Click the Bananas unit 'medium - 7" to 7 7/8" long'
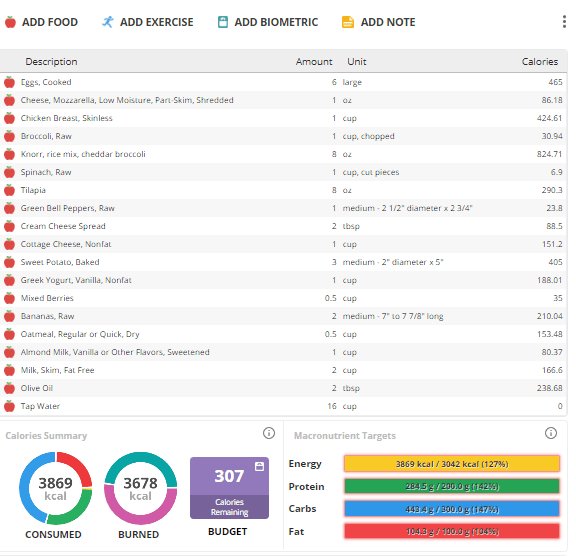Screen dimensions: 576x556 tap(393, 316)
